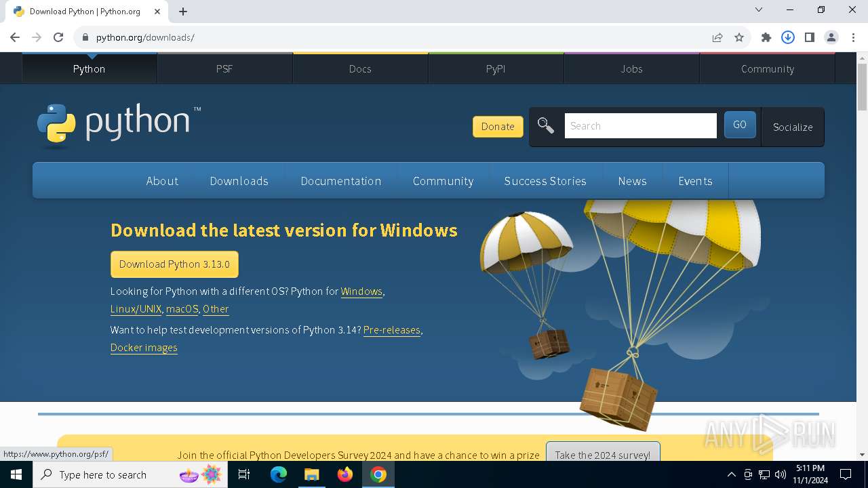Follow the macOS link
The width and height of the screenshot is (868, 488).
click(182, 309)
